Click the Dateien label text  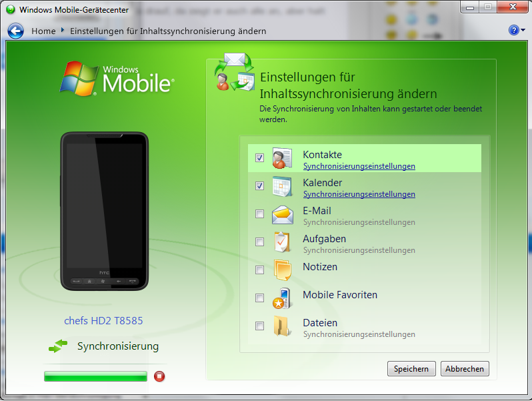click(x=320, y=323)
